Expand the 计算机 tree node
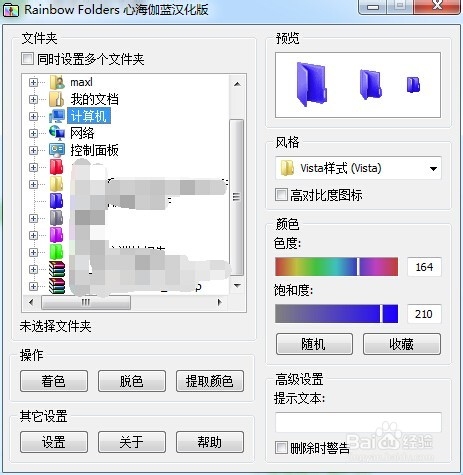Screen dimensions: 463x475 coord(33,116)
